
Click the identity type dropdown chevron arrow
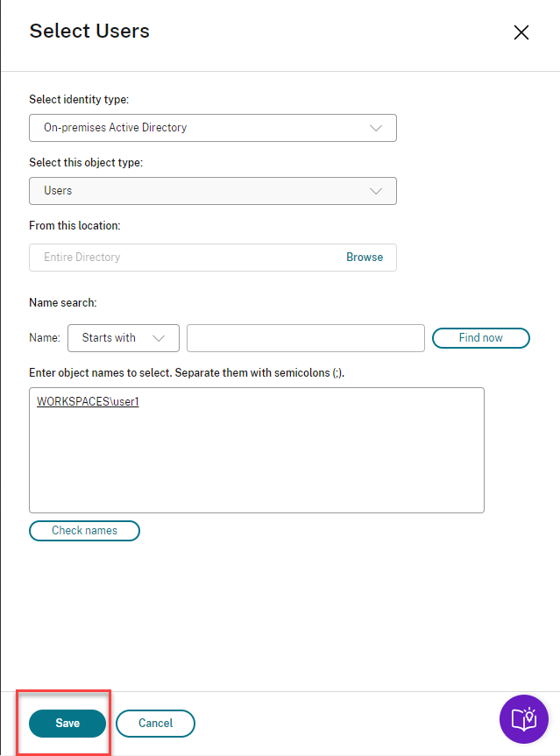[376, 128]
